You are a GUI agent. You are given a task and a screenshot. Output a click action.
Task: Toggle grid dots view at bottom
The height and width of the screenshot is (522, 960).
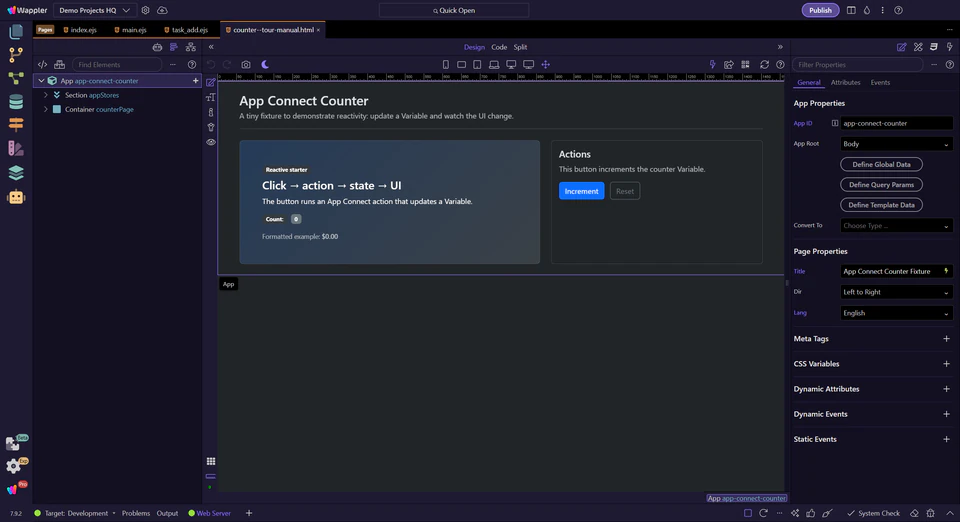tap(211, 461)
